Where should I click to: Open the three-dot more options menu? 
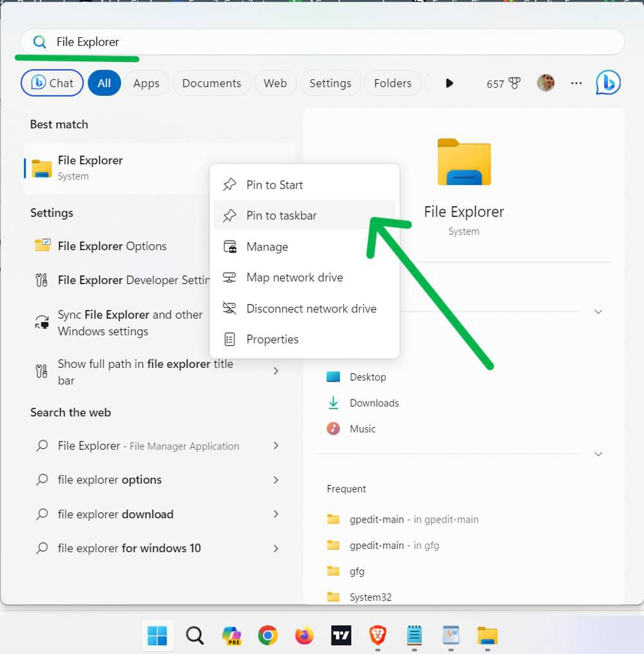coord(576,83)
